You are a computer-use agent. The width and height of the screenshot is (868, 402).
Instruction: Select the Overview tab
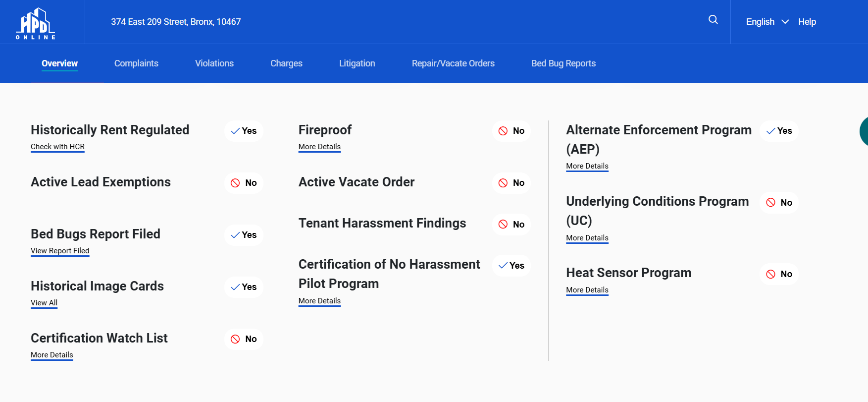pyautogui.click(x=59, y=63)
